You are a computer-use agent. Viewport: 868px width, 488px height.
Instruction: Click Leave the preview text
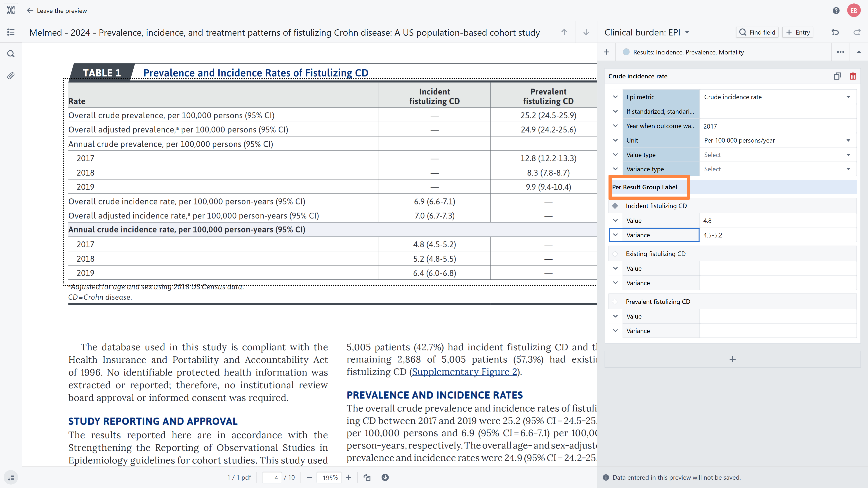62,10
